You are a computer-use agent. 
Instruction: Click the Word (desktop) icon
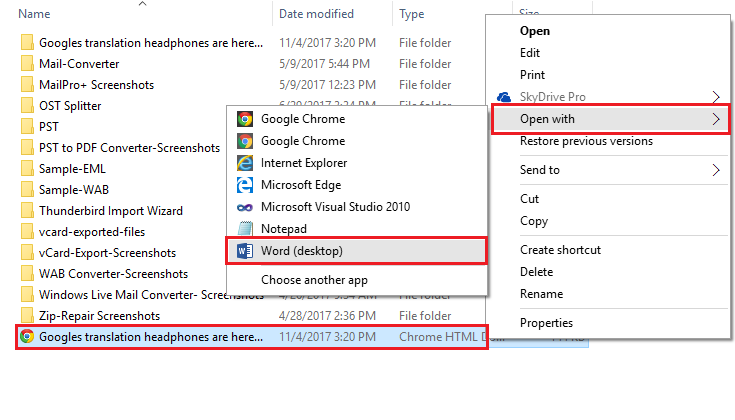245,251
